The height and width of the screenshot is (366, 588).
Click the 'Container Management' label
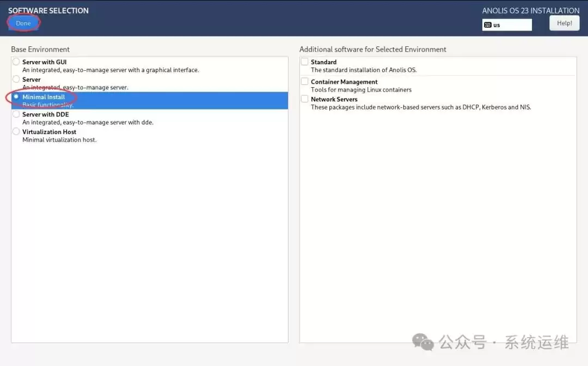point(344,82)
